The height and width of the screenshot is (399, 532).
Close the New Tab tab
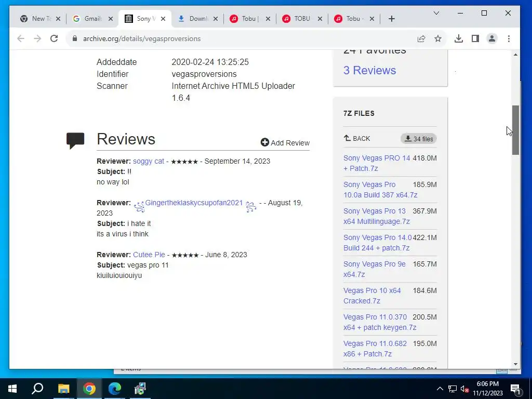point(58,19)
